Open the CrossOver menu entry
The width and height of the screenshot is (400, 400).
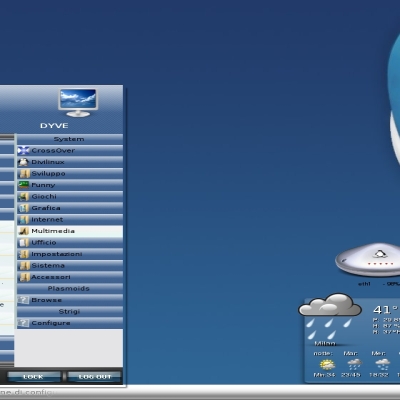pyautogui.click(x=70, y=151)
